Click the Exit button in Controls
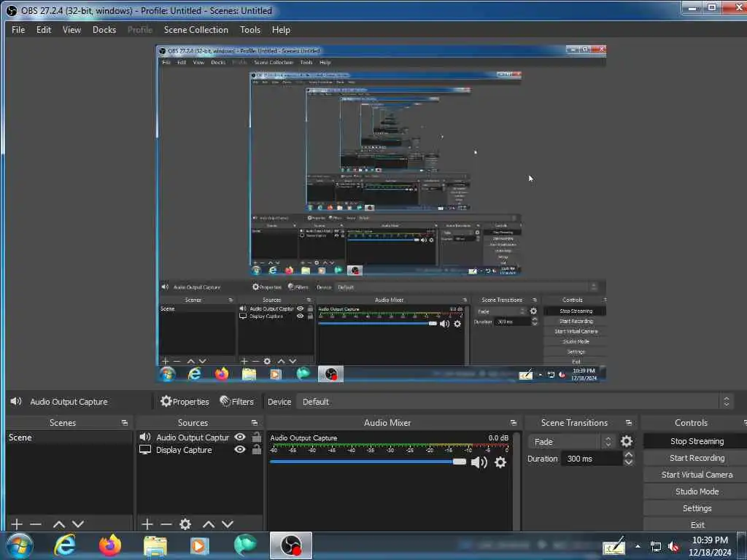This screenshot has height=560, width=747. (697, 525)
